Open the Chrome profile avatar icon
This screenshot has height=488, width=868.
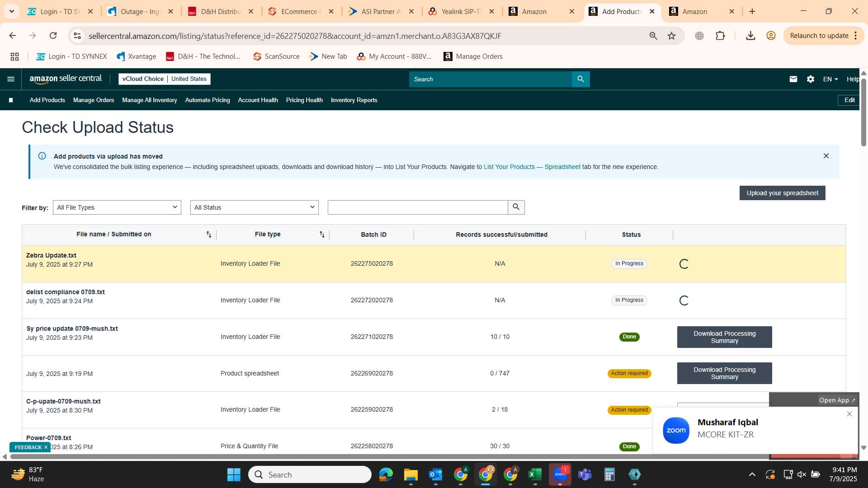click(771, 36)
